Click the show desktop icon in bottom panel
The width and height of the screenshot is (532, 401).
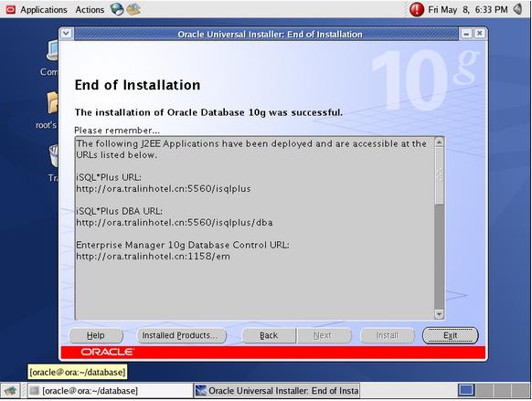[10, 391]
